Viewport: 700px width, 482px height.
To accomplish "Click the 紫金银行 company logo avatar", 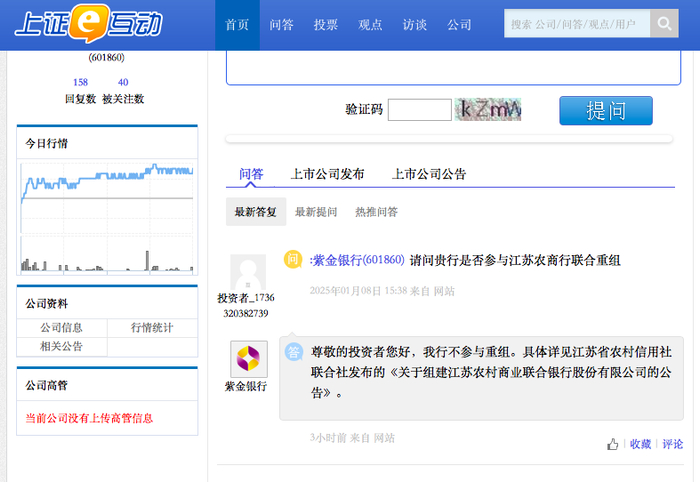I will (249, 359).
